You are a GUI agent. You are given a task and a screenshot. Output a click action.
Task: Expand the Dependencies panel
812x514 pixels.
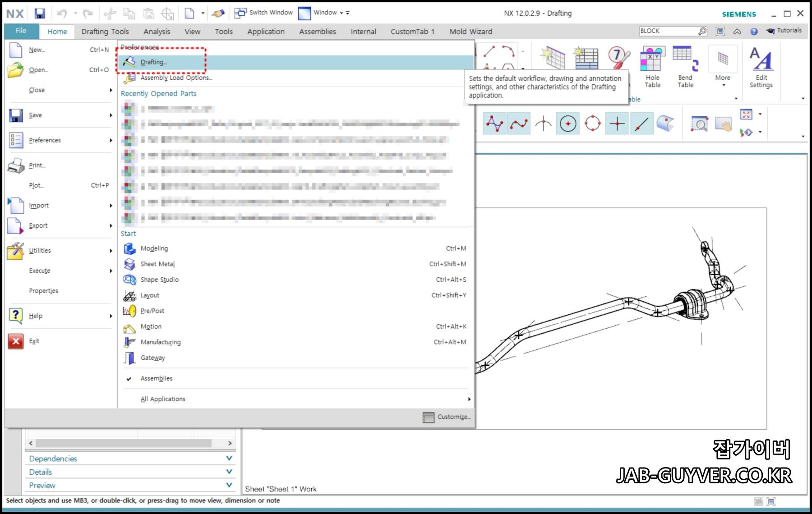click(130, 459)
